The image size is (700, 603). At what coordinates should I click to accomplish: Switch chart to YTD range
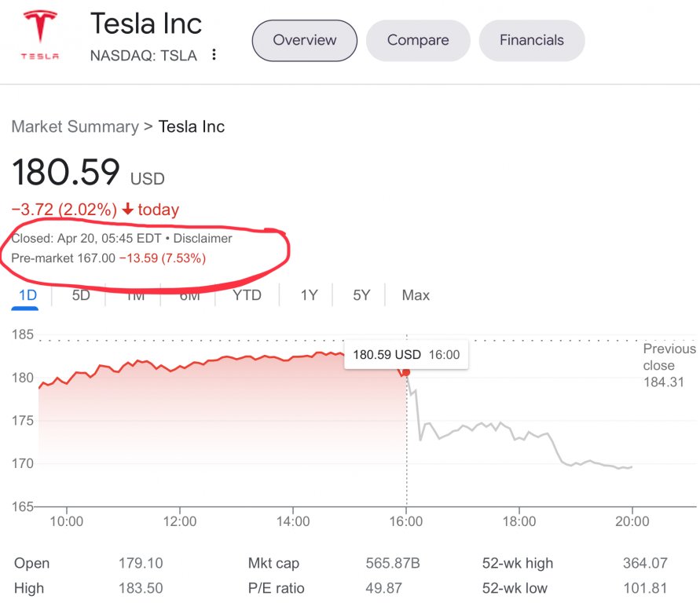247,295
